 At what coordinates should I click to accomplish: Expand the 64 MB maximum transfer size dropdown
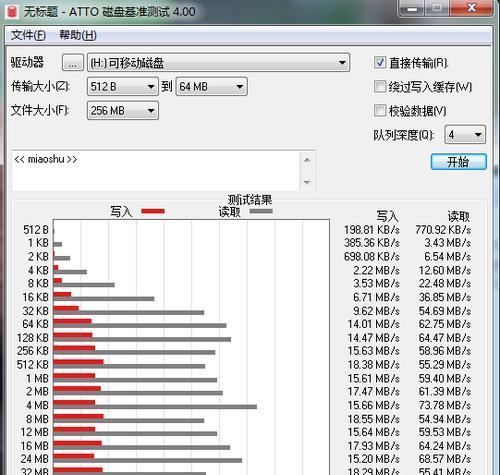pyautogui.click(x=211, y=87)
